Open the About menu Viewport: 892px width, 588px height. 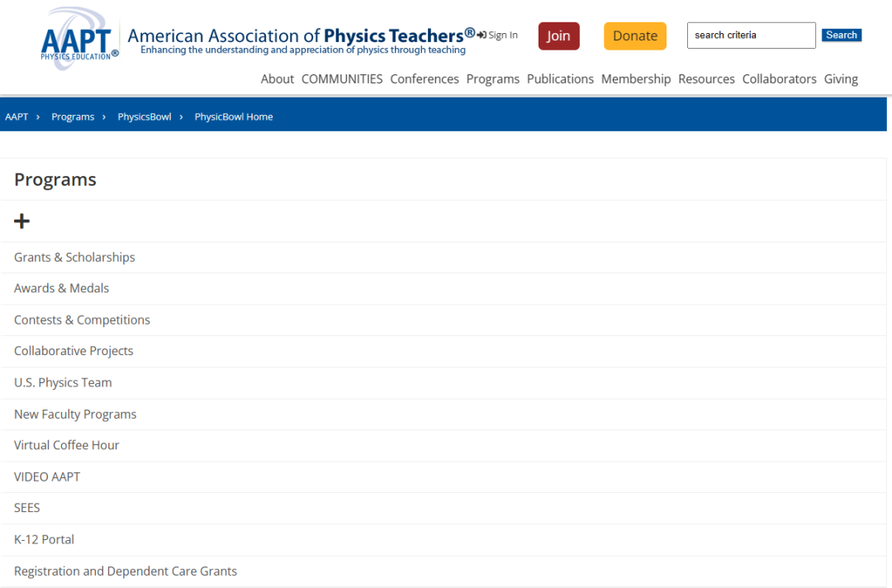pyautogui.click(x=277, y=79)
